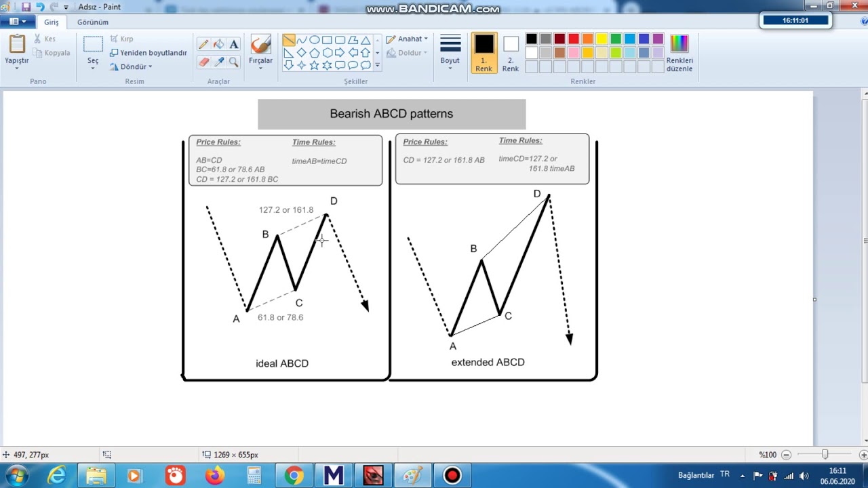Viewport: 868px width, 488px height.
Task: Open the Customize Quick Access Toolbar arrow
Action: point(66,7)
